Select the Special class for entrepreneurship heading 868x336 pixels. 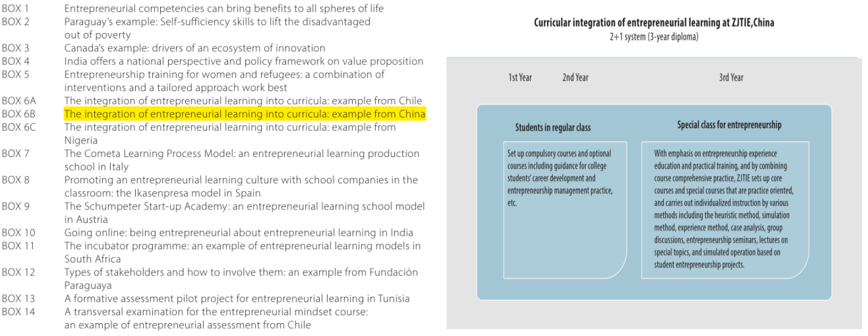click(729, 125)
